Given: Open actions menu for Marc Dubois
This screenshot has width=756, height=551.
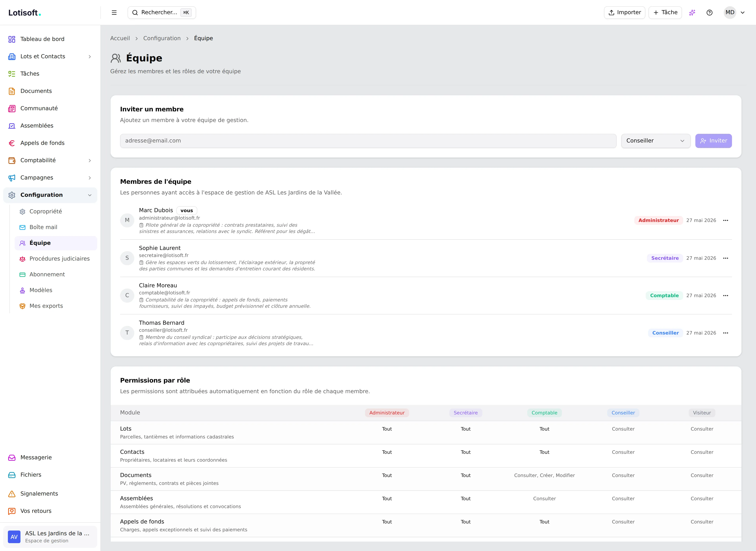Looking at the screenshot, I should click(x=726, y=220).
